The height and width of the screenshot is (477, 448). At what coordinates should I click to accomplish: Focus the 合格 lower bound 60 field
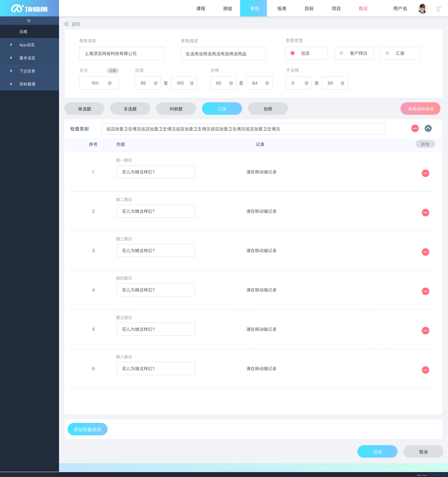[223, 83]
